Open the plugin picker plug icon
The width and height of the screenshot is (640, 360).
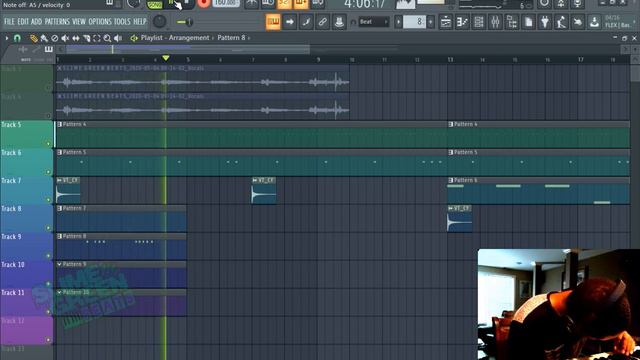pyautogui.click(x=545, y=22)
